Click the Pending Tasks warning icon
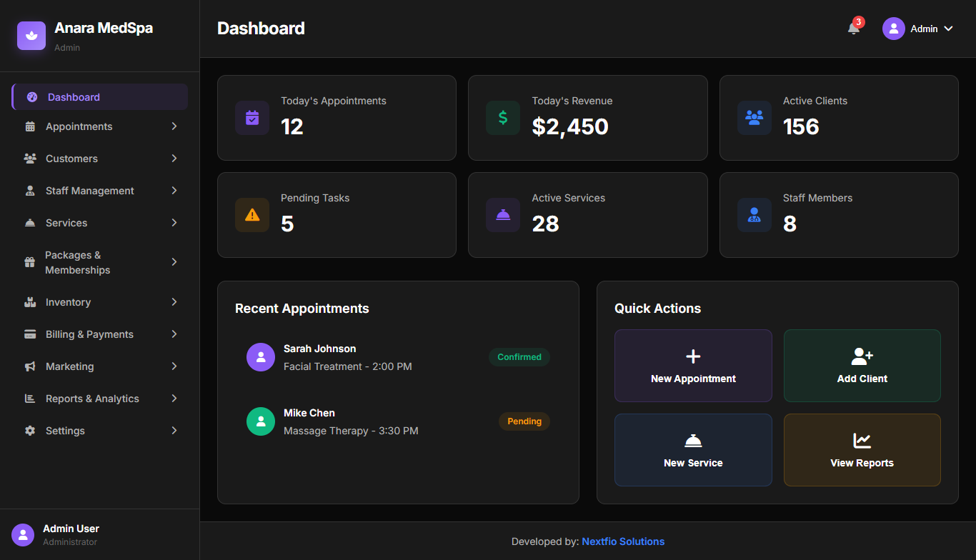The width and height of the screenshot is (976, 560). click(252, 215)
